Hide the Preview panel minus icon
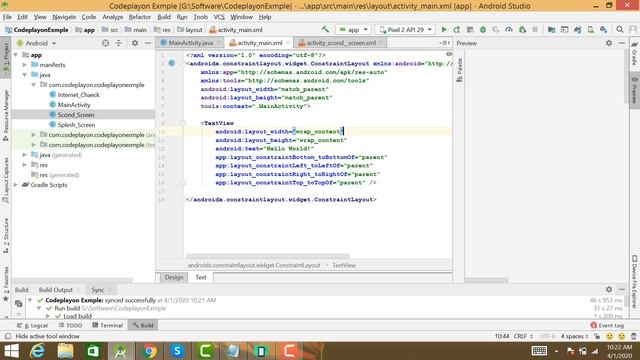Image resolution: width=640 pixels, height=360 pixels. (622, 43)
